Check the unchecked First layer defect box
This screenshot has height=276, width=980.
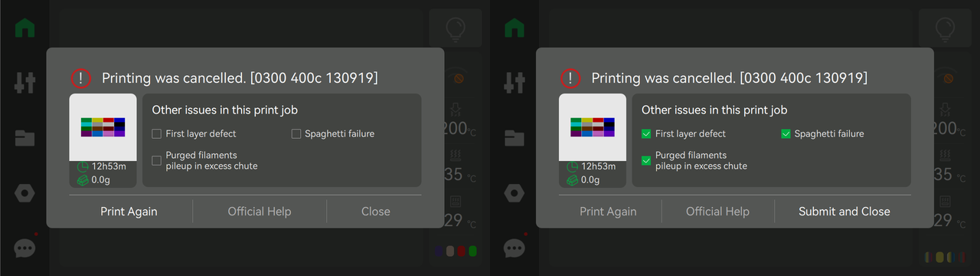click(x=157, y=133)
